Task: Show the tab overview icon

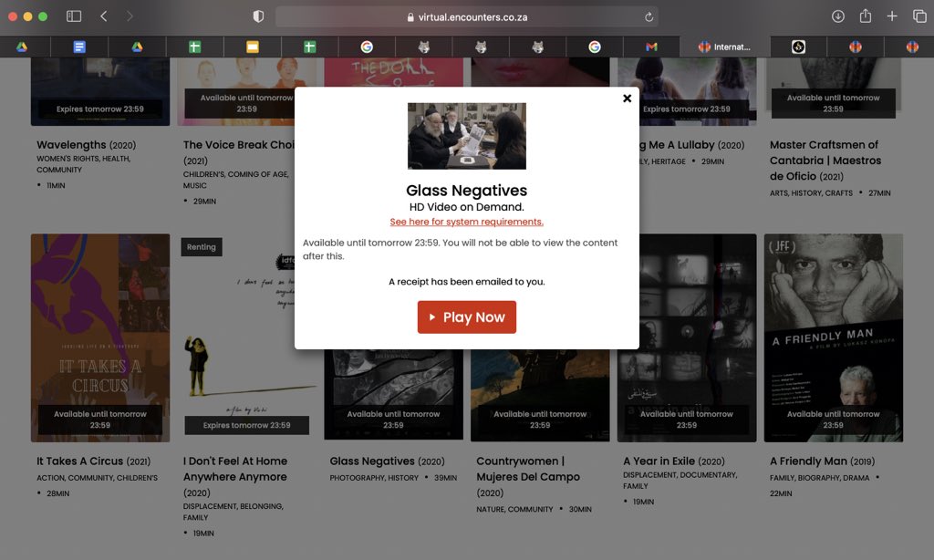Action: coord(919,16)
